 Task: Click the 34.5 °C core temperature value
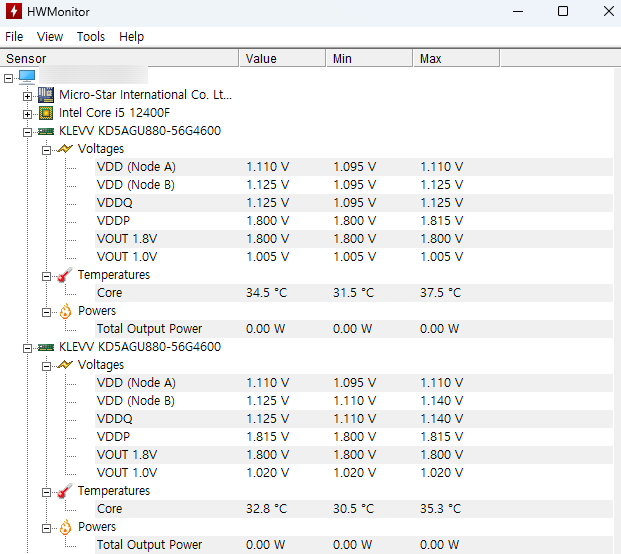point(266,293)
